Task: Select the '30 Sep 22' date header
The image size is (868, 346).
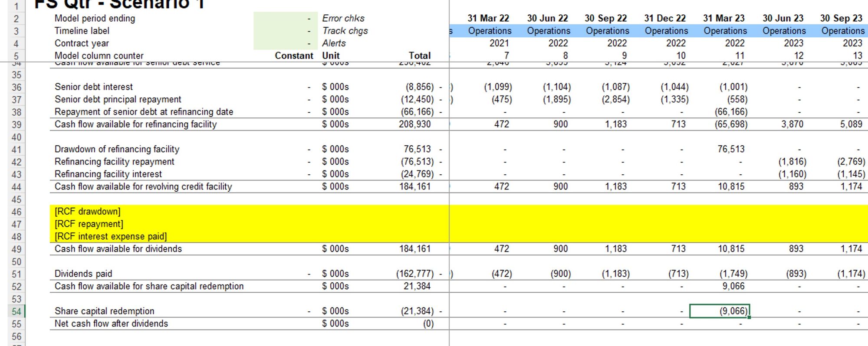Action: (x=606, y=19)
